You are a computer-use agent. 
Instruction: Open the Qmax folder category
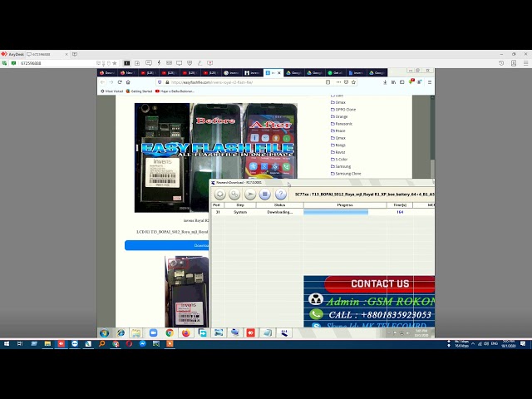338,138
